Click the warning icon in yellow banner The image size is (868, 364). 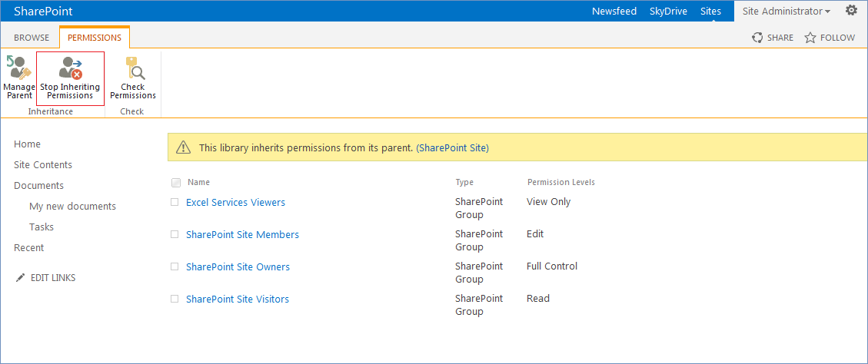point(183,147)
